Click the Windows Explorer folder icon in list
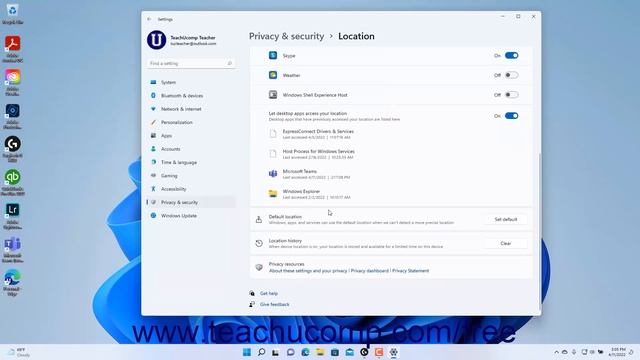Viewport: 640px width, 360px height. tap(273, 193)
